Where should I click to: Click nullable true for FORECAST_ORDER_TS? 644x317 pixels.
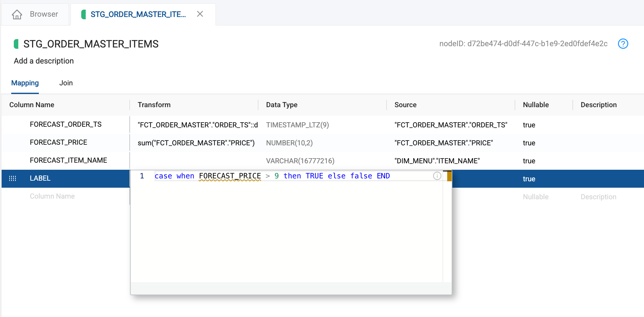529,125
